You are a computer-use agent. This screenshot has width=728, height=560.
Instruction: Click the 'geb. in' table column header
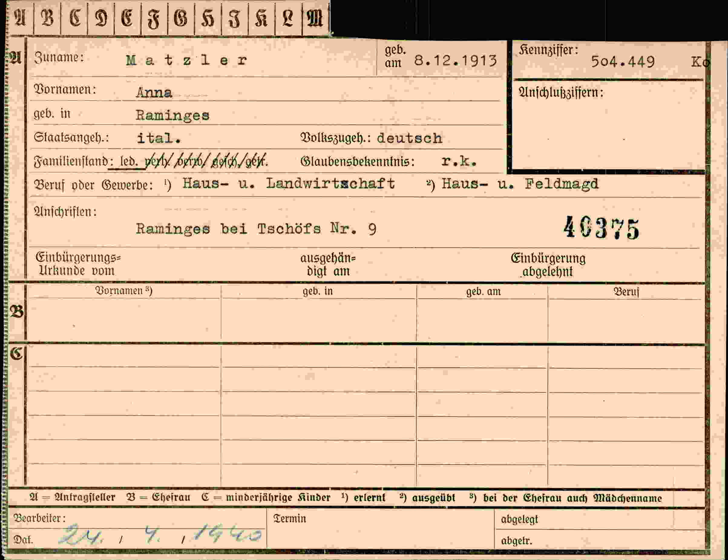tap(318, 291)
